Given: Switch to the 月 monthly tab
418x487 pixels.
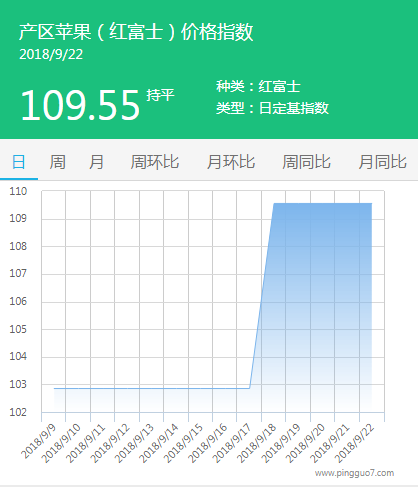Looking at the screenshot, I should [x=96, y=162].
